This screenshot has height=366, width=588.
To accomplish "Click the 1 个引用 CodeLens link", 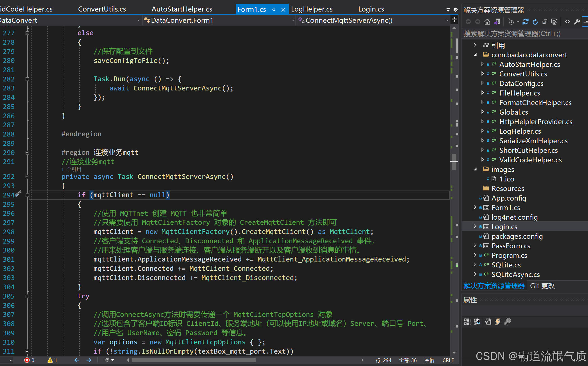I will (x=71, y=169).
